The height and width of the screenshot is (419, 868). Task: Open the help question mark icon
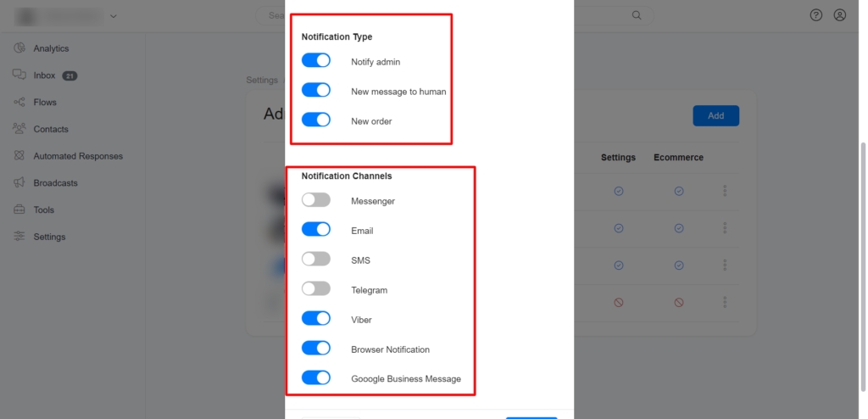pos(816,15)
